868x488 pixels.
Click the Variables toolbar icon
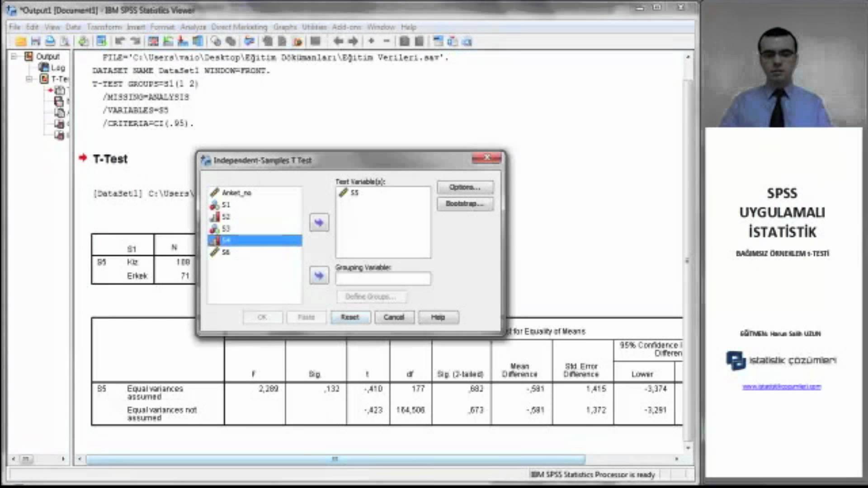pyautogui.click(x=198, y=42)
